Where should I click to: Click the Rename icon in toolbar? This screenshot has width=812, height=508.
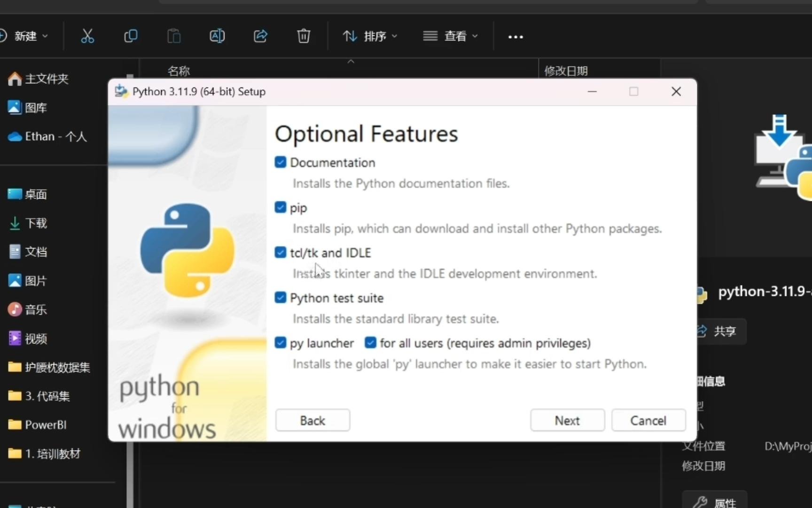[x=217, y=36]
